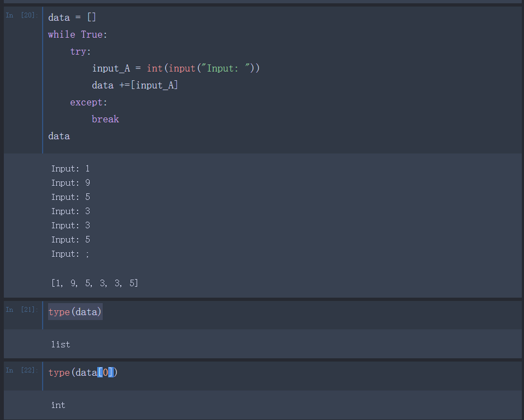Click the 'Input: 9' output line

70,183
